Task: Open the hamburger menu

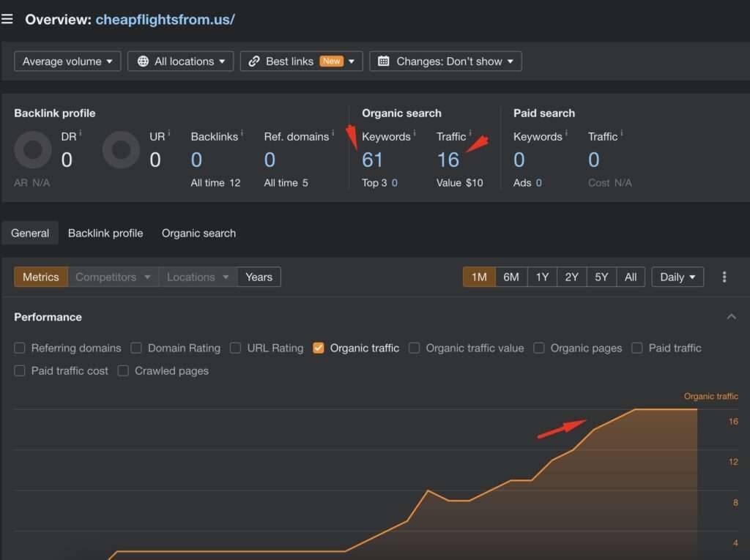Action: click(x=7, y=19)
